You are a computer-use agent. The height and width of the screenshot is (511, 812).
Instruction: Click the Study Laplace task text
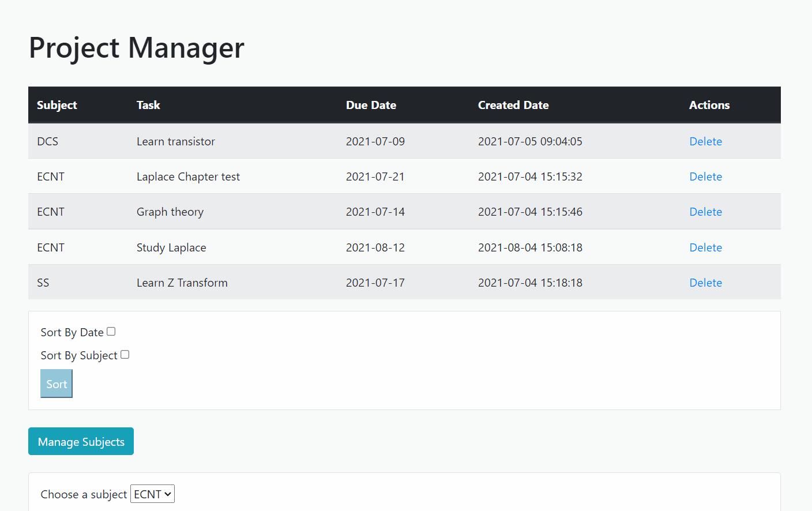(x=171, y=247)
